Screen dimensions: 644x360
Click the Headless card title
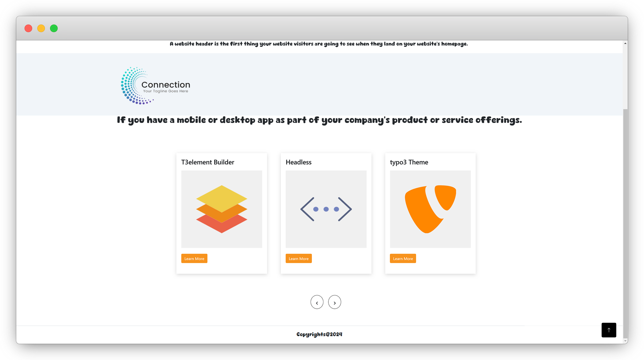[x=298, y=162]
